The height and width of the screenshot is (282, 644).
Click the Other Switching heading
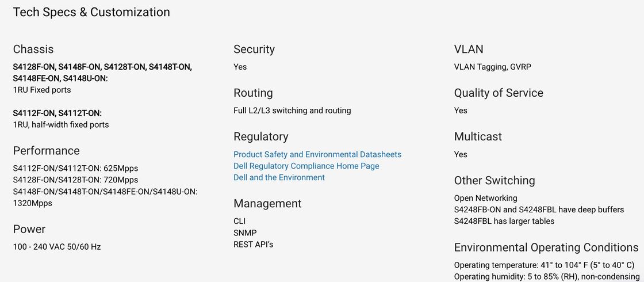click(x=494, y=181)
